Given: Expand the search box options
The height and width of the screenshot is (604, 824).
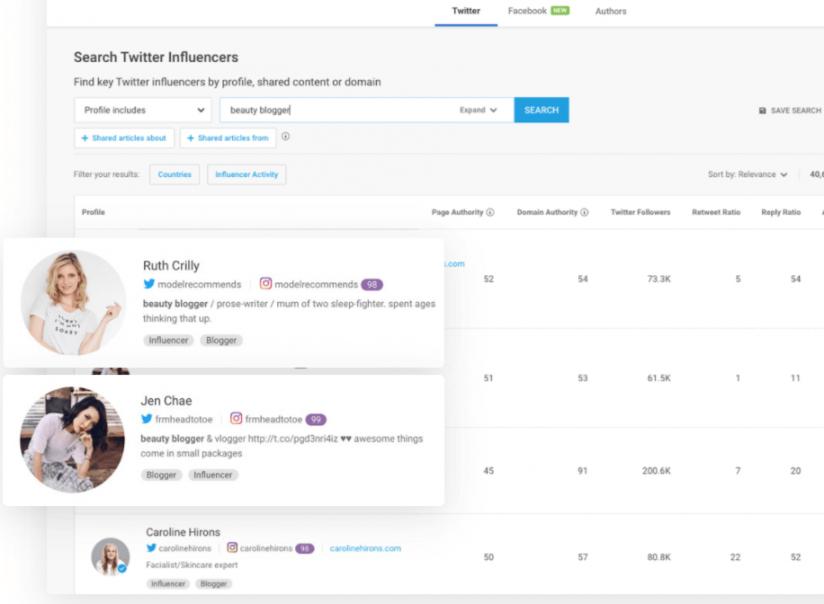Looking at the screenshot, I should (478, 110).
